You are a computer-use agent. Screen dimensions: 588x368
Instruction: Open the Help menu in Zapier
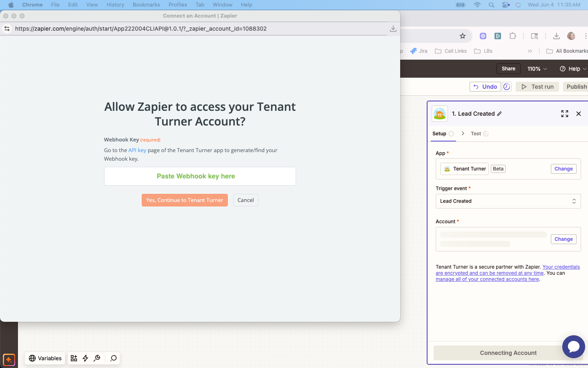point(573,69)
